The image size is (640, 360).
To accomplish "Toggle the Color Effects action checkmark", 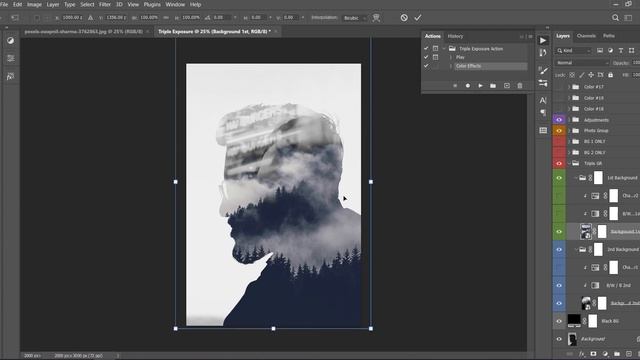I will [426, 66].
